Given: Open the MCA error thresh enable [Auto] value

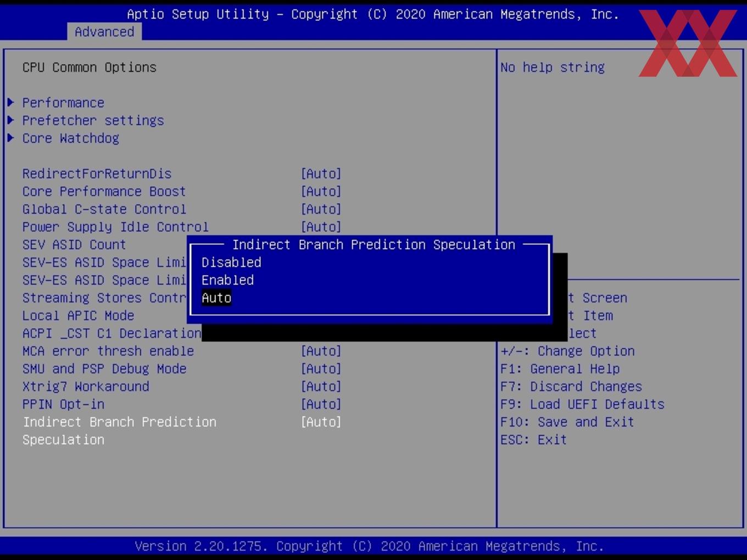Looking at the screenshot, I should pos(321,351).
